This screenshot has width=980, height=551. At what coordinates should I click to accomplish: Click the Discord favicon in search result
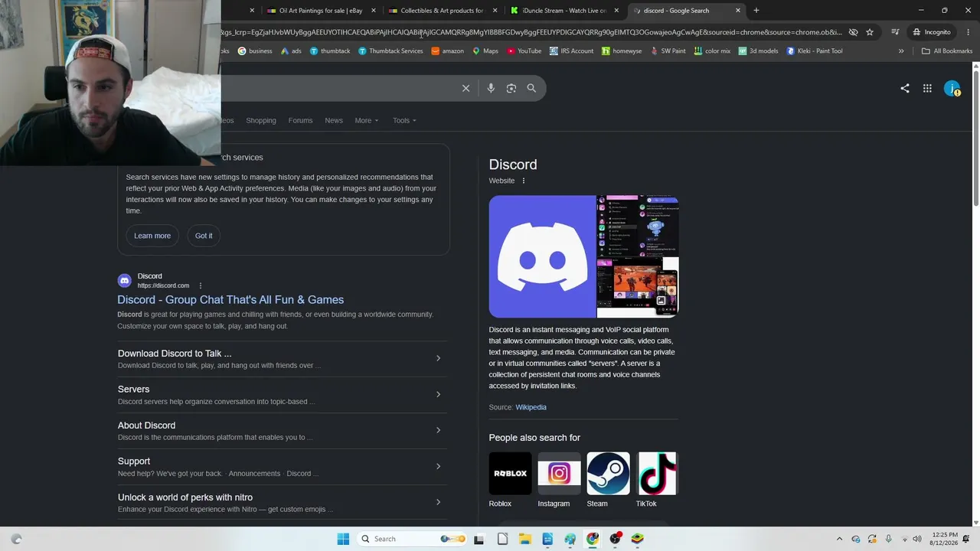click(125, 281)
